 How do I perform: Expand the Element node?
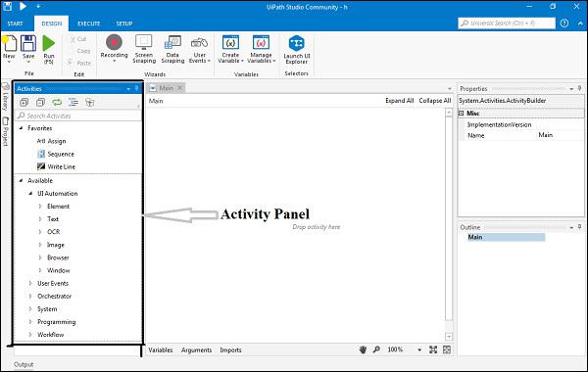40,206
